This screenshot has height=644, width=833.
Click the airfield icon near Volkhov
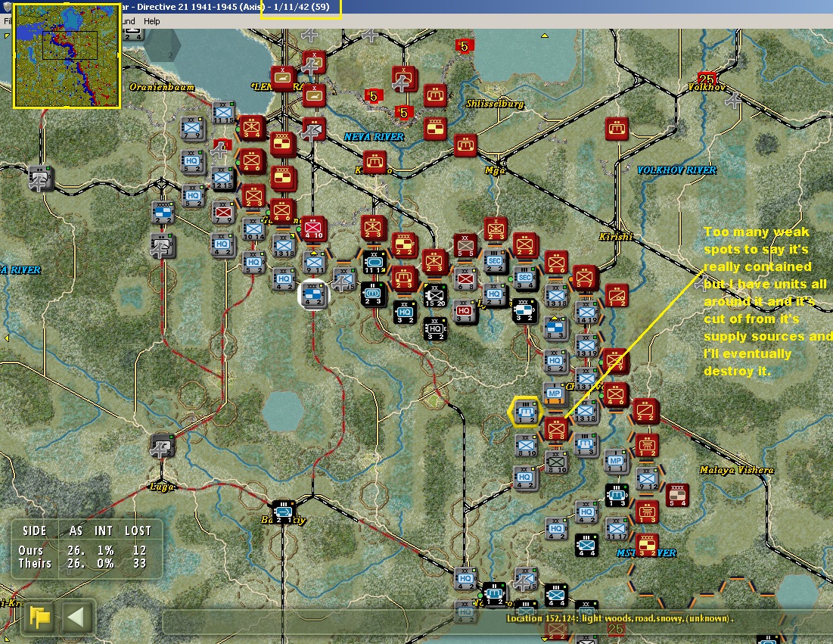[733, 101]
